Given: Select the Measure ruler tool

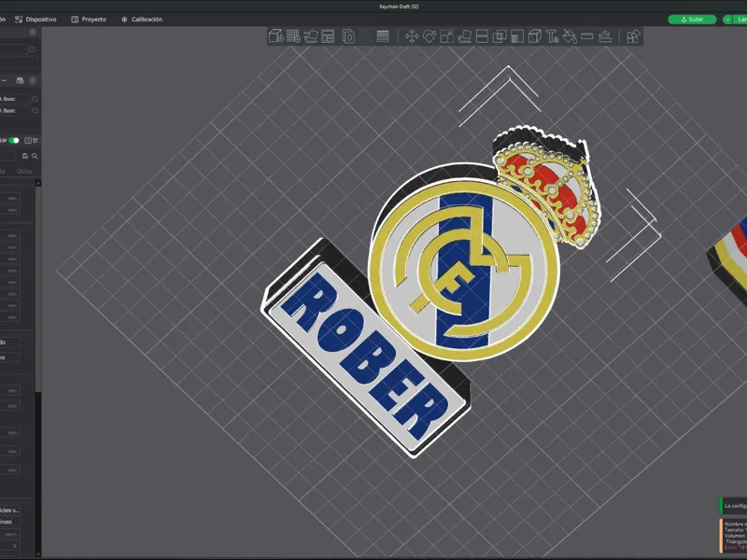Looking at the screenshot, I should 587,36.
